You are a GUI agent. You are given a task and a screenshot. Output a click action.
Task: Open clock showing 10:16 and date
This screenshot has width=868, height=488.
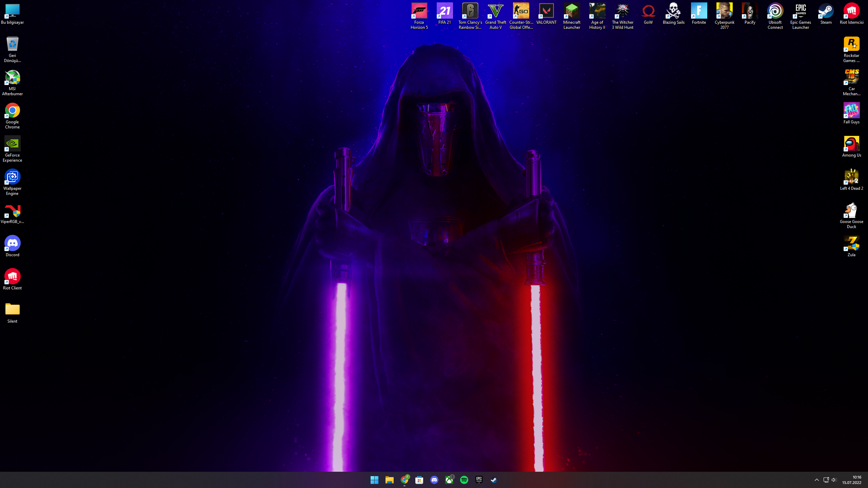[x=852, y=480]
